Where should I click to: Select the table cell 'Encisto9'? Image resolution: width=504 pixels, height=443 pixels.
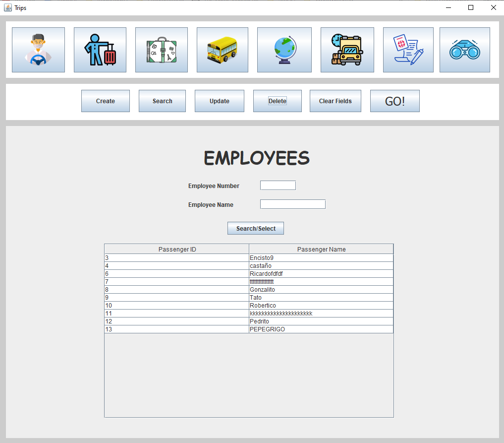tap(321, 257)
